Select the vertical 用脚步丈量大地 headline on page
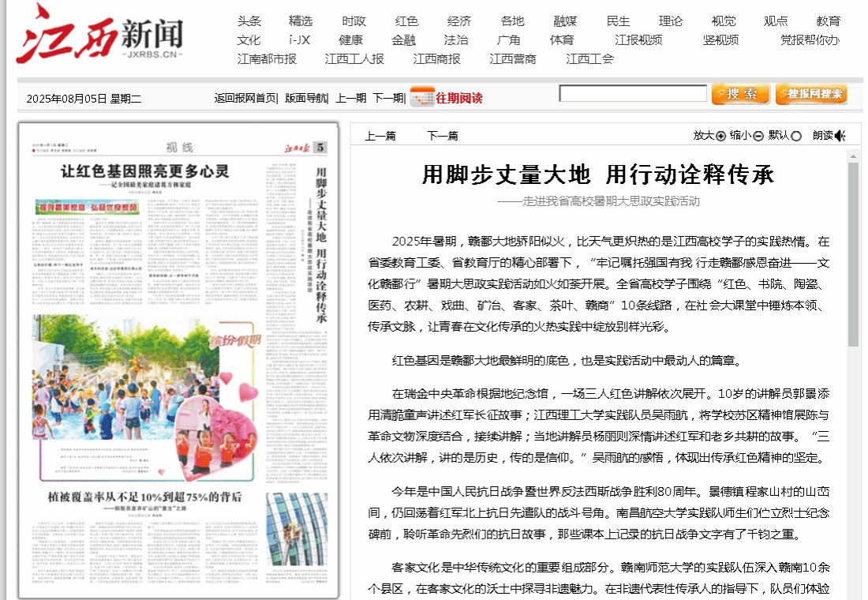This screenshot has width=868, height=600. click(321, 245)
